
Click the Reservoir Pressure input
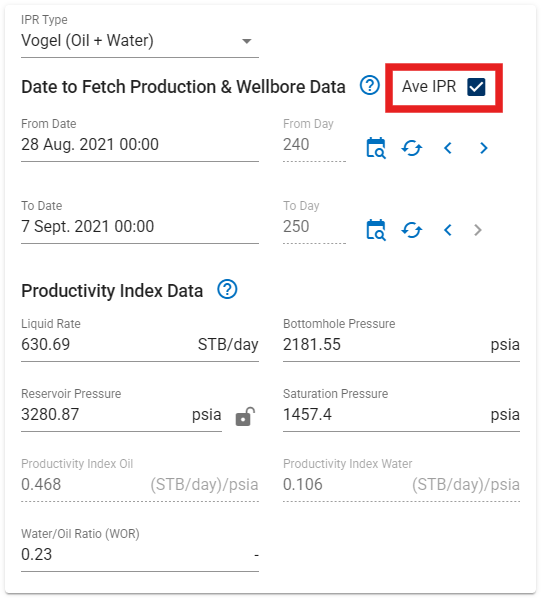[x=121, y=415]
